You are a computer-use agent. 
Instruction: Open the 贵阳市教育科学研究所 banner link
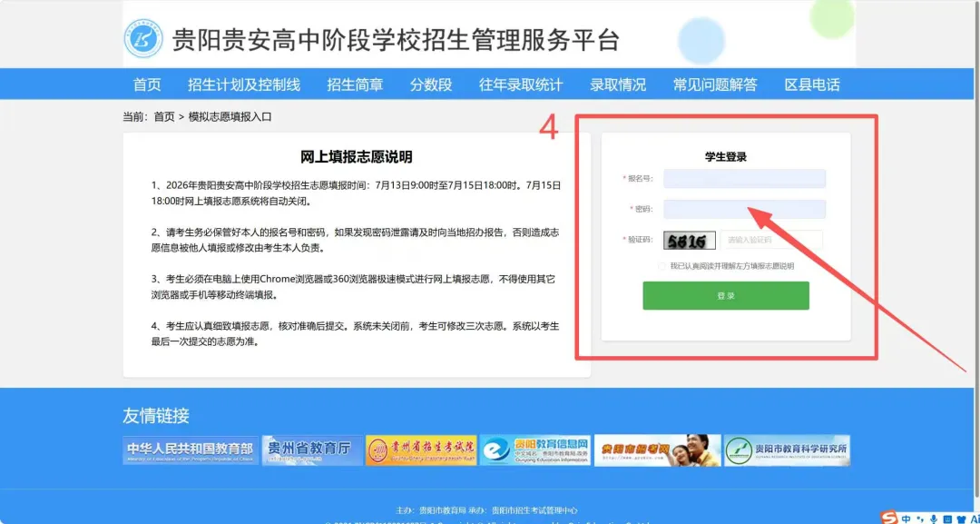(x=787, y=450)
